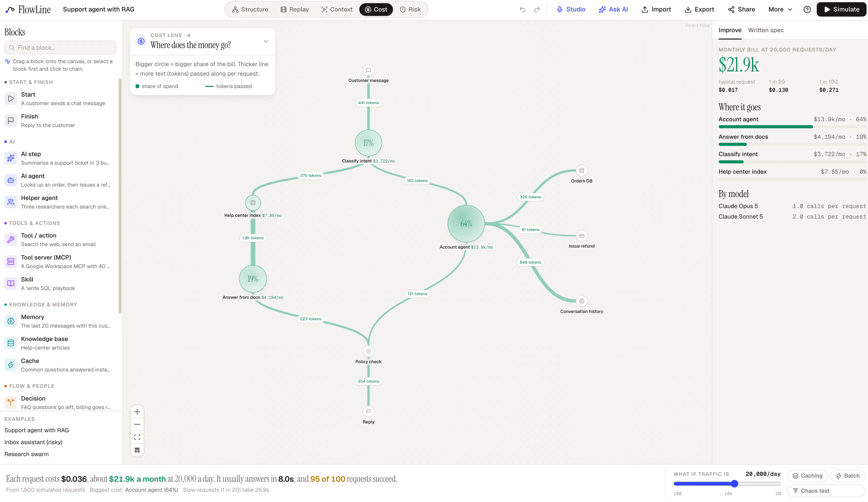Click the 17% Classify intent circle
Viewport: 868px width, 502px height.
(x=368, y=143)
